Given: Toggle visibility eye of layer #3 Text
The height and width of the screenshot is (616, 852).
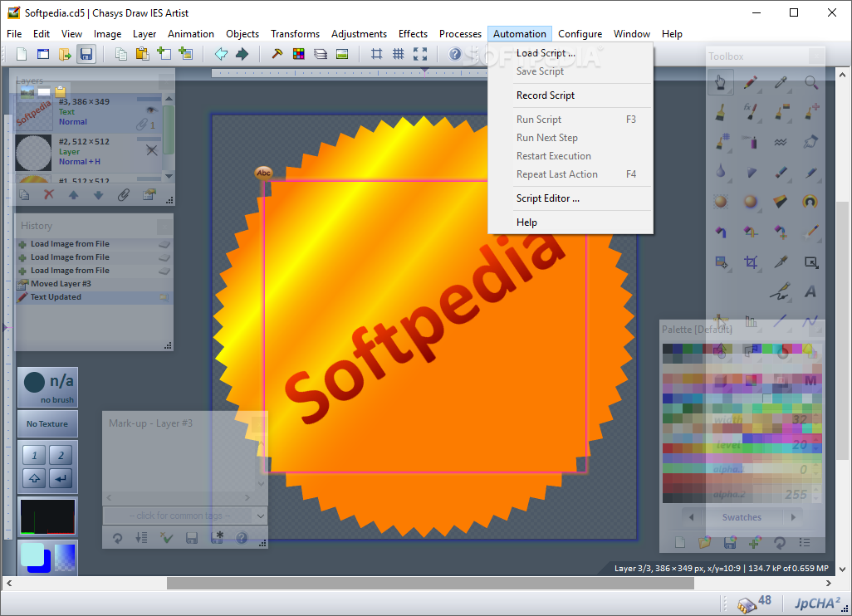Looking at the screenshot, I should [x=152, y=110].
